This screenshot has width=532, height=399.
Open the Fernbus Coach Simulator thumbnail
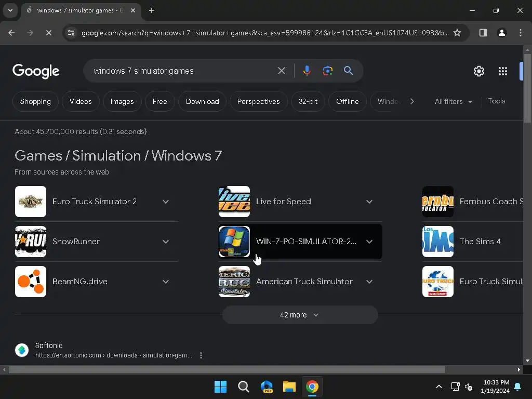point(437,202)
